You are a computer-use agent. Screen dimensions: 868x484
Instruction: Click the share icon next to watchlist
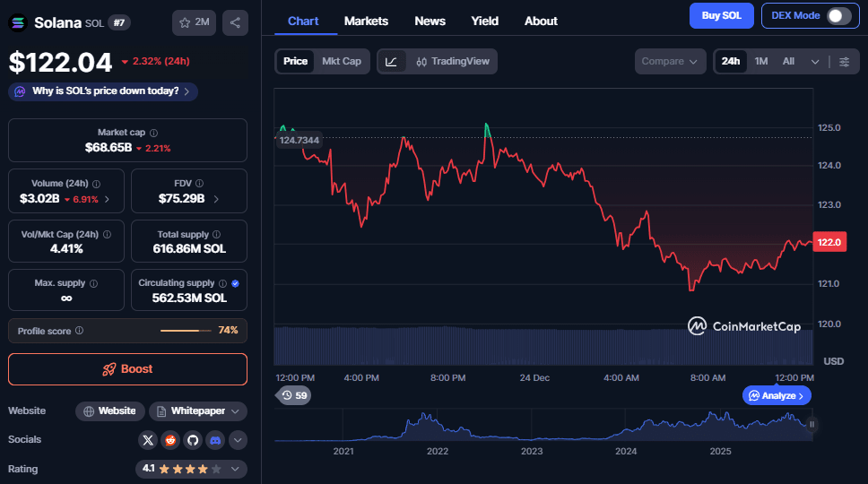click(235, 22)
